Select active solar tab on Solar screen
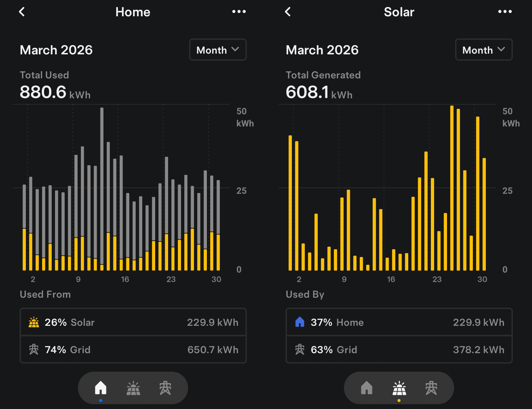Screen dimensions: 532x409 pos(399,388)
